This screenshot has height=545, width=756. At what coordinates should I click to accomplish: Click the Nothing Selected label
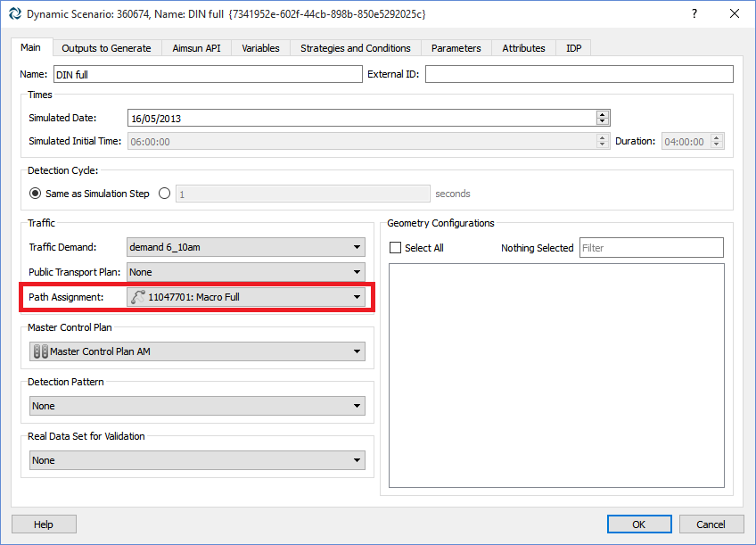click(537, 248)
